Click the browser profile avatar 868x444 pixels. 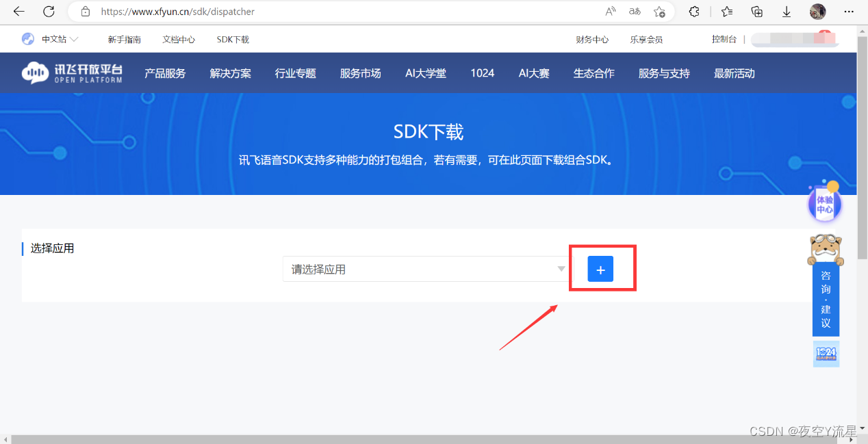pyautogui.click(x=817, y=12)
